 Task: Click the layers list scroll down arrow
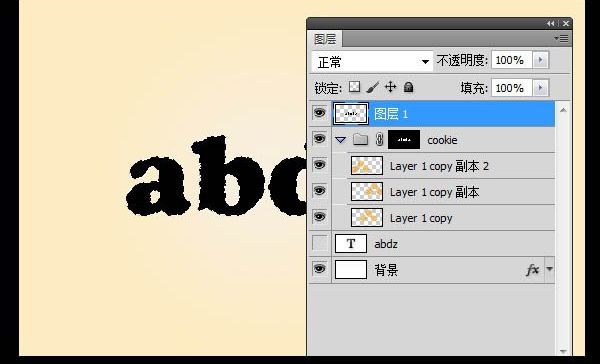pos(563,351)
